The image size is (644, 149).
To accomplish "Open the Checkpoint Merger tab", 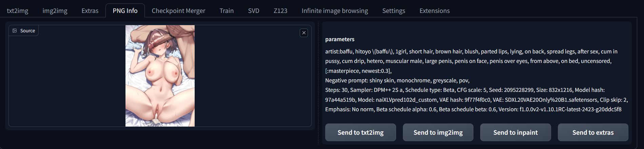I will [x=178, y=11].
